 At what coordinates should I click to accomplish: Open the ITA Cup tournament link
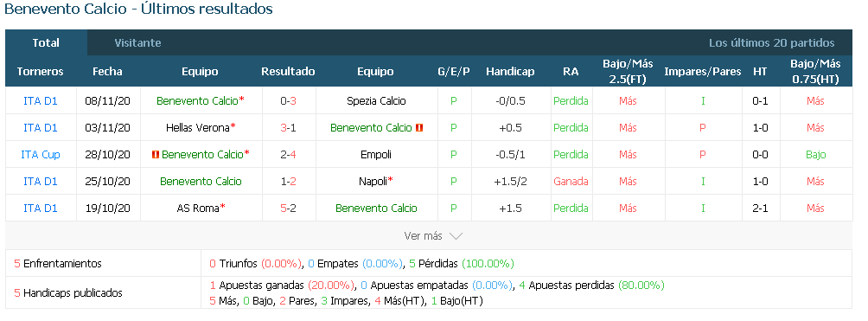(41, 155)
